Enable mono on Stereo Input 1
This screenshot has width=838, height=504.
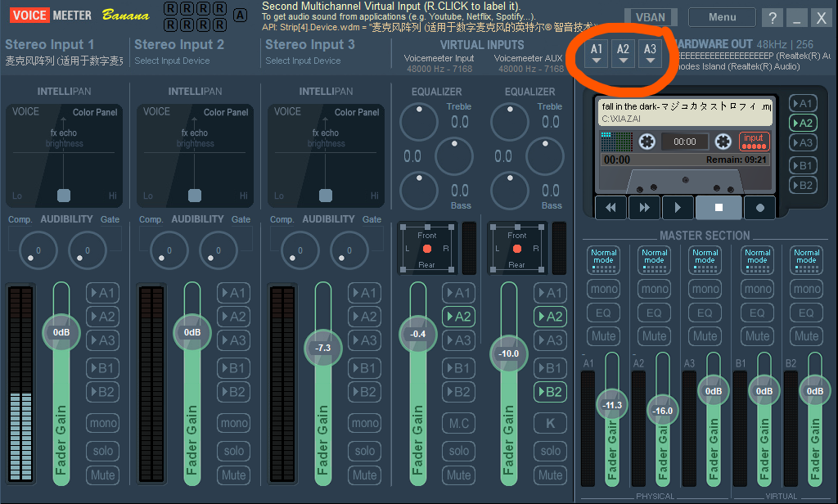point(102,423)
